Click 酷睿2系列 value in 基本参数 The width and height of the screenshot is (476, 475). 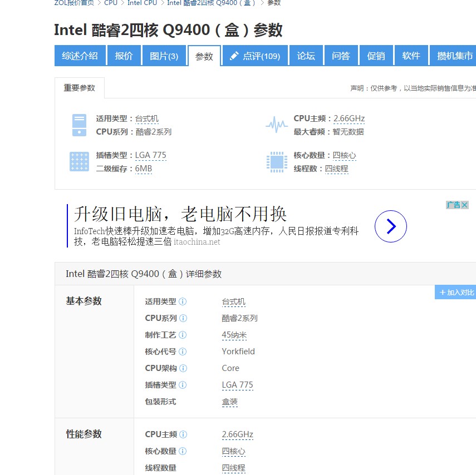240,318
